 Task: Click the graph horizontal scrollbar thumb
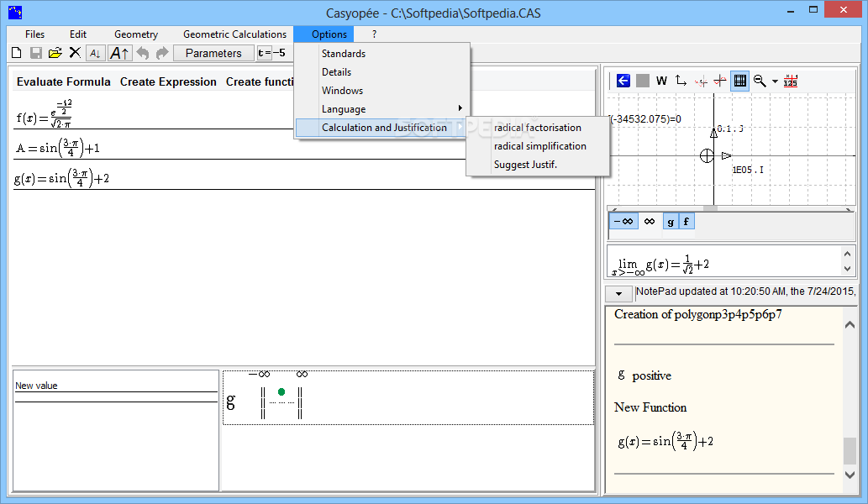pyautogui.click(x=710, y=208)
